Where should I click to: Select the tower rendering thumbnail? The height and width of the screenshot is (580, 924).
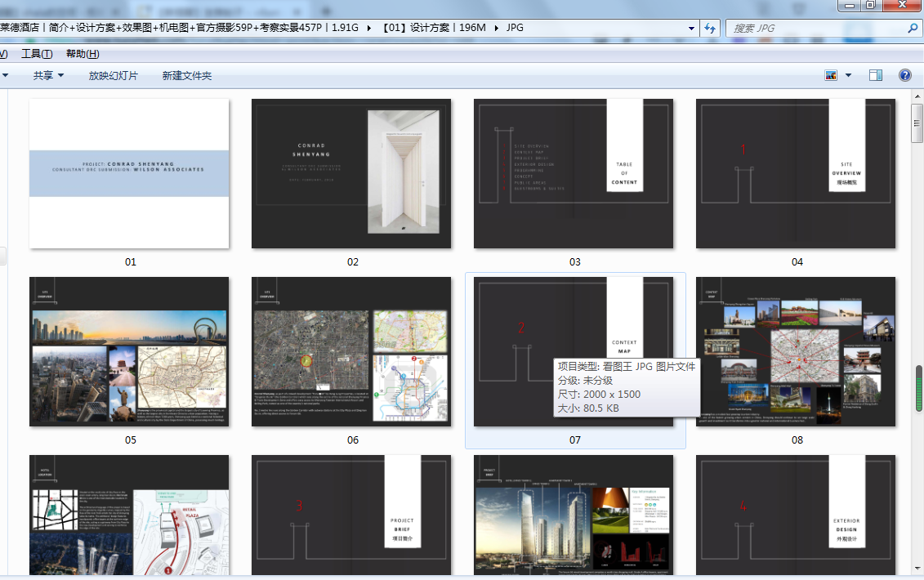[x=574, y=515]
